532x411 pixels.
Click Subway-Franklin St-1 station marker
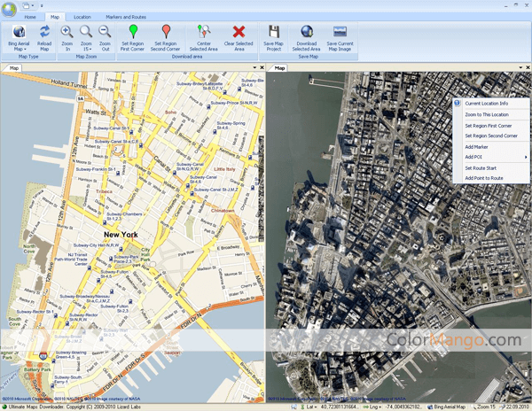click(x=118, y=174)
